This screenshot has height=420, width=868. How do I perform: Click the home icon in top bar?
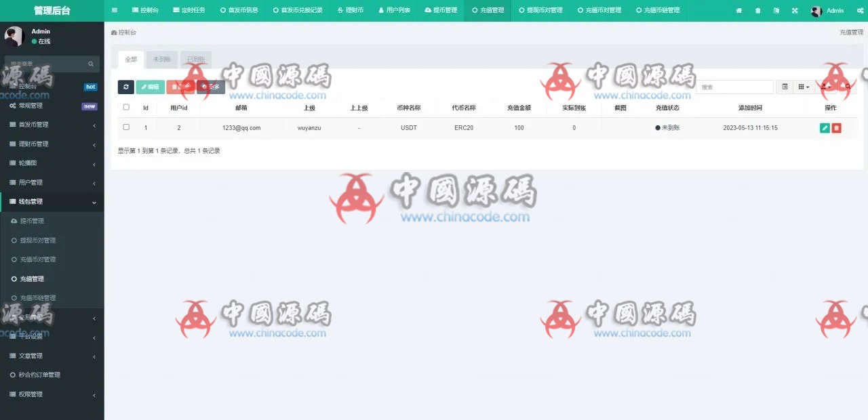(738, 11)
